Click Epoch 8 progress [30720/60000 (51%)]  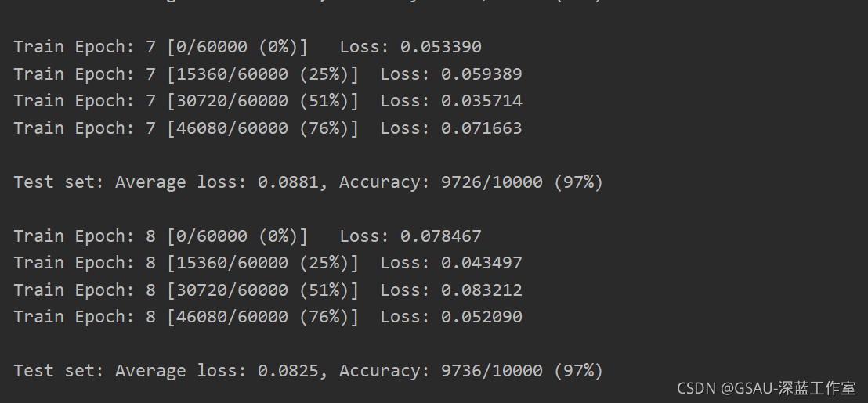[262, 290]
